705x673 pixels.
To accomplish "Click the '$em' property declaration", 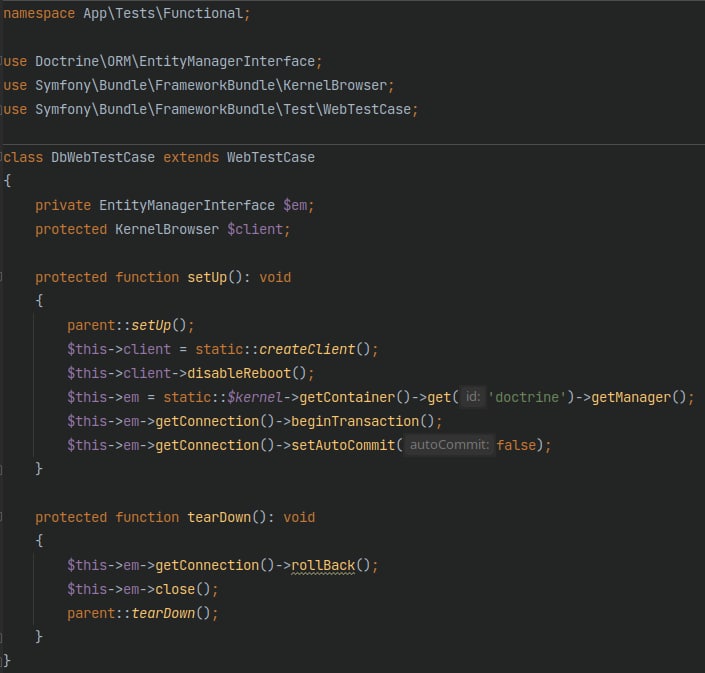I will [x=295, y=205].
